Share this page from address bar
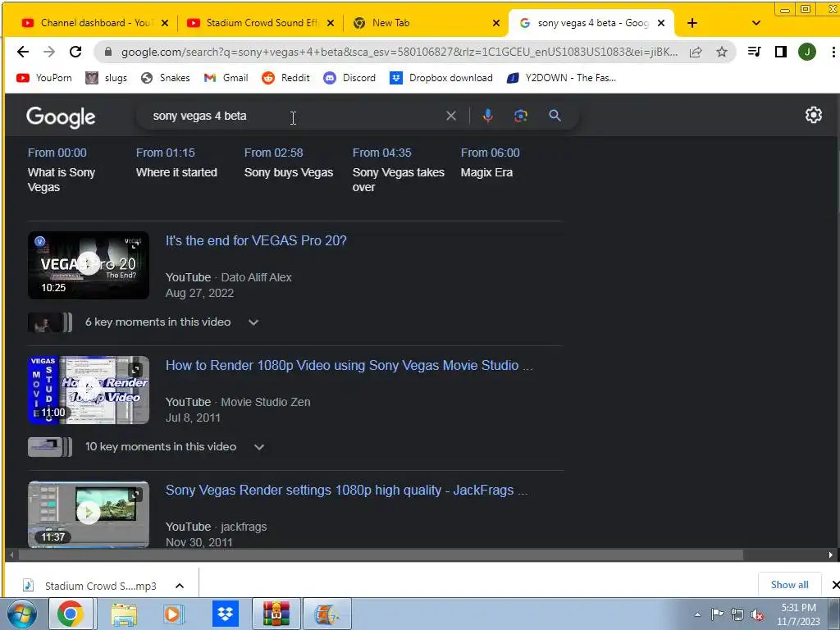 (x=696, y=52)
